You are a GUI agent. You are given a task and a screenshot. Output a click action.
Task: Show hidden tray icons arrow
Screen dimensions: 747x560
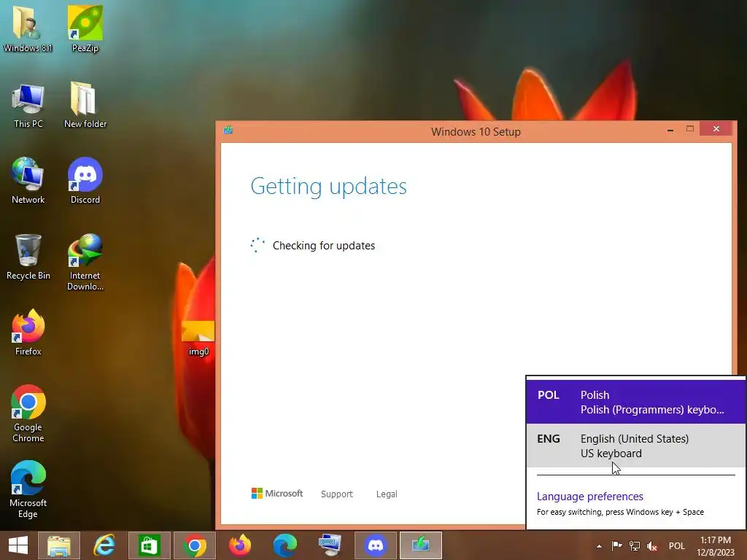599,546
